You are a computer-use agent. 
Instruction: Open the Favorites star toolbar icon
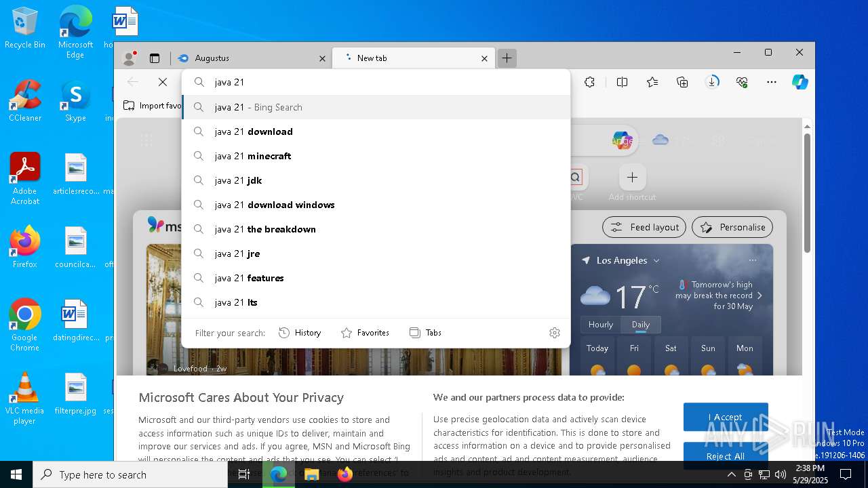(x=652, y=82)
